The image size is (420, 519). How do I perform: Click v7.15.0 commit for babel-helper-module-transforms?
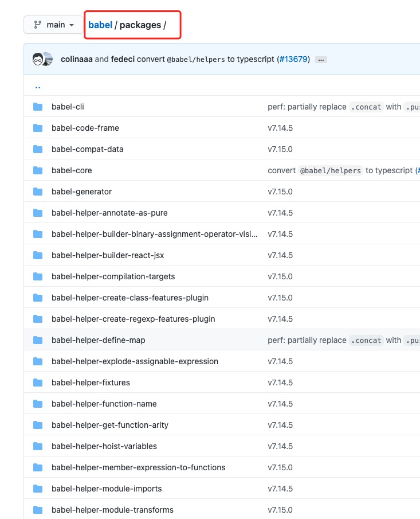pyautogui.click(x=280, y=510)
